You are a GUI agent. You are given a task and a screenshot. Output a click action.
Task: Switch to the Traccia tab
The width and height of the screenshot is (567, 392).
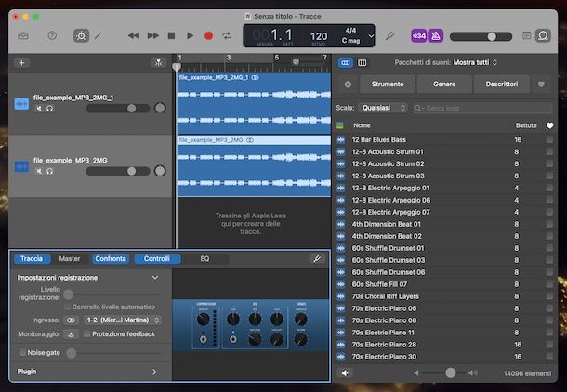(x=32, y=258)
